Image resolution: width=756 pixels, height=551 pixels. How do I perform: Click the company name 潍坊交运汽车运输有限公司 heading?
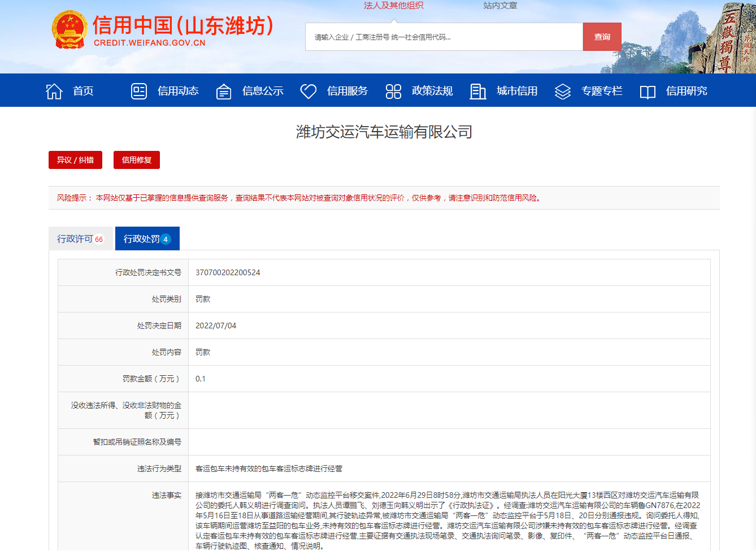click(384, 132)
